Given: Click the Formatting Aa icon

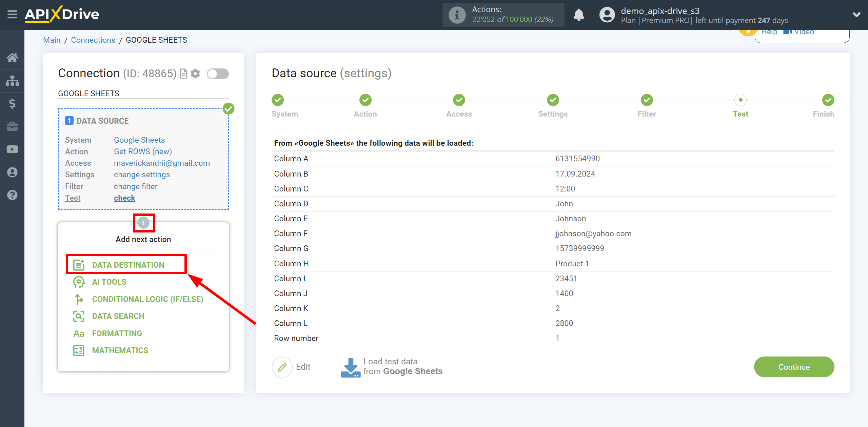Looking at the screenshot, I should (79, 333).
